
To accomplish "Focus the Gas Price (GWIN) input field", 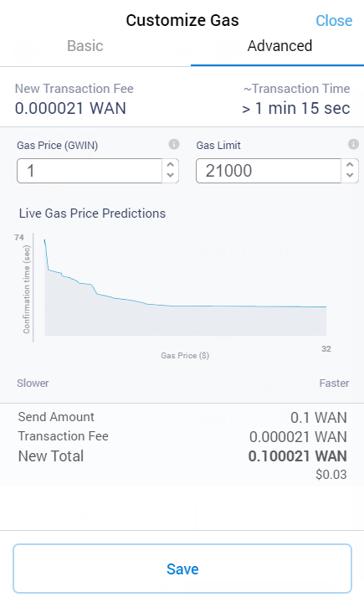I will [90, 171].
